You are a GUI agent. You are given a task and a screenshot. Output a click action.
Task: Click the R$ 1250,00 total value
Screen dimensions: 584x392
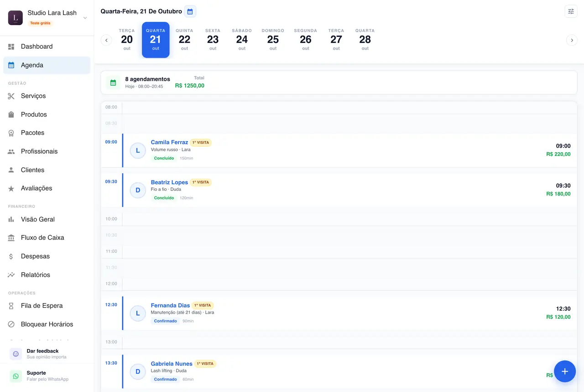pyautogui.click(x=190, y=86)
